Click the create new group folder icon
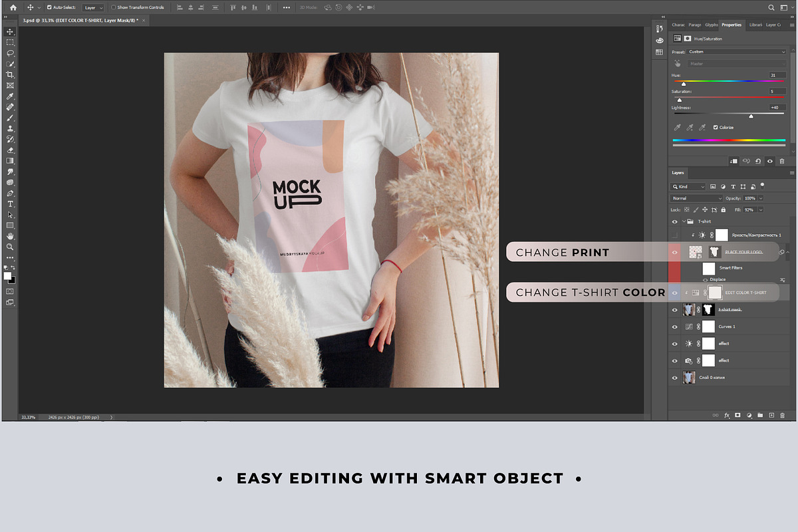Image resolution: width=798 pixels, height=532 pixels. click(760, 415)
